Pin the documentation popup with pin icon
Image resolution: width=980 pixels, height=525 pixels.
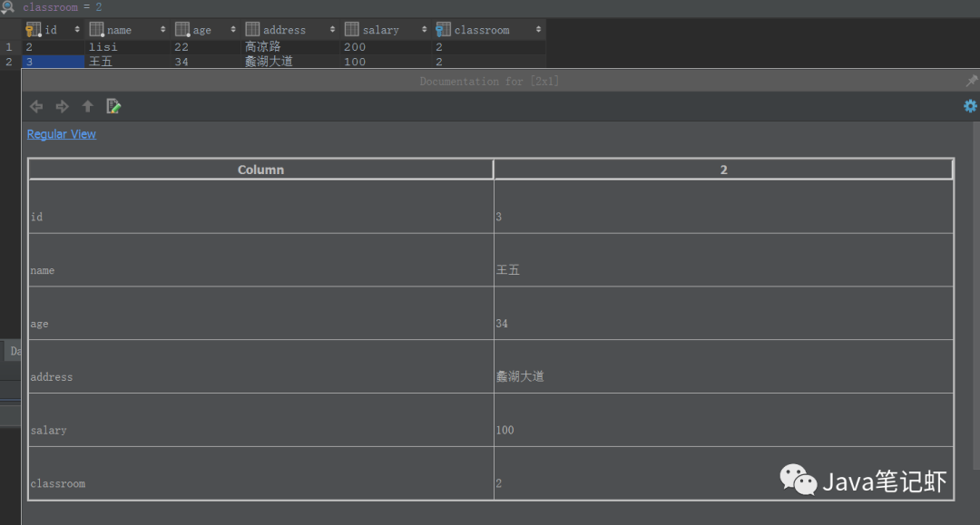[x=971, y=81]
